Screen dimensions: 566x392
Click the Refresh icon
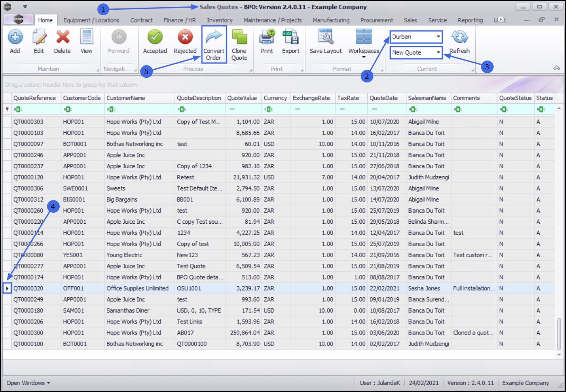coord(459,37)
